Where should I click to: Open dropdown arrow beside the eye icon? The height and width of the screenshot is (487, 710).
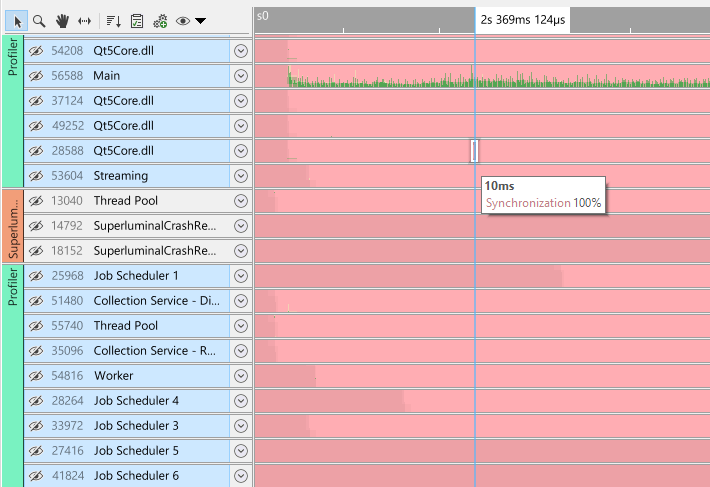click(x=201, y=20)
